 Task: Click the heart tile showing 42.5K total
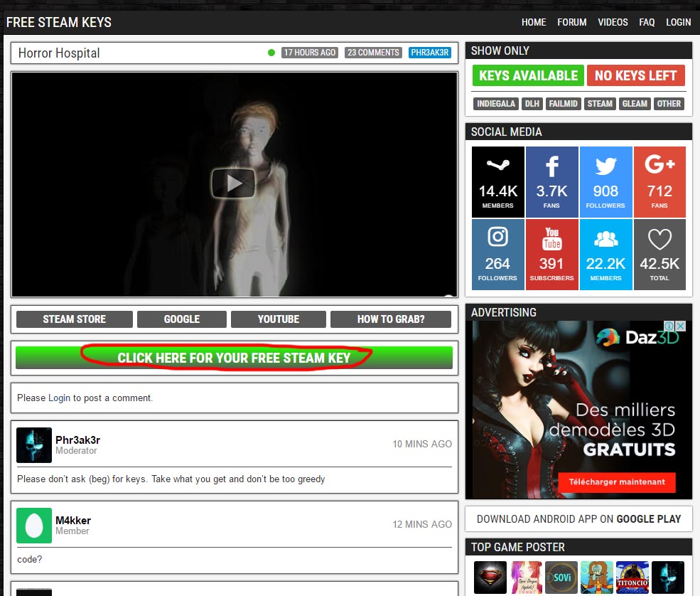point(659,254)
